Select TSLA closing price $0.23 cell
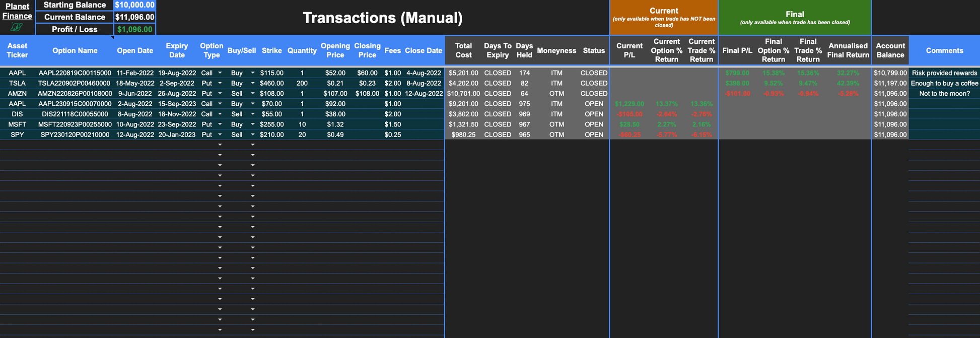The height and width of the screenshot is (338, 980). pyautogui.click(x=367, y=83)
